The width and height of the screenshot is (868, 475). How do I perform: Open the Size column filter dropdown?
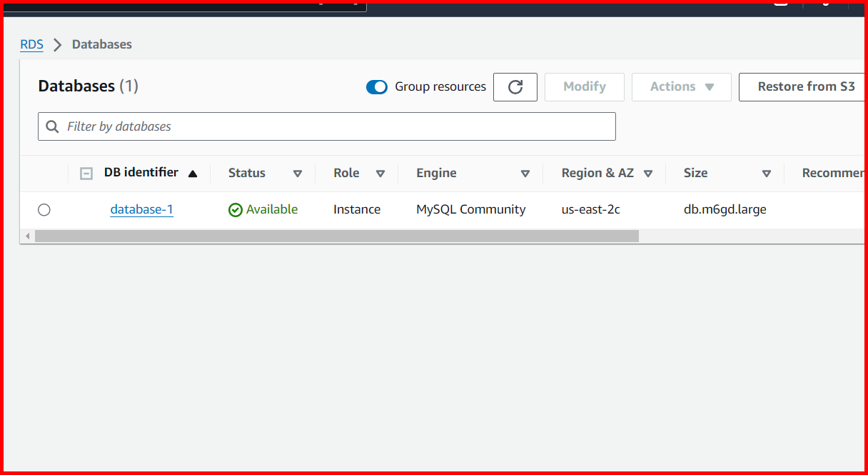point(767,173)
